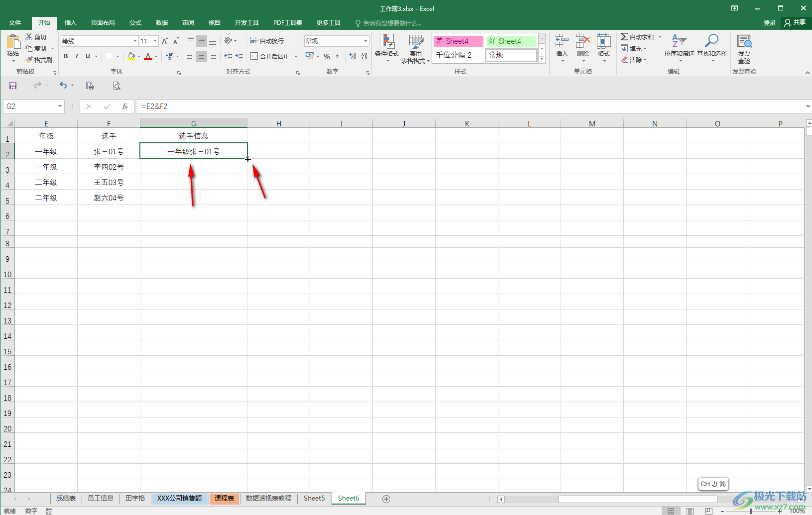Open 排序和筛选 sort and filter
812x515 pixels.
pos(679,48)
